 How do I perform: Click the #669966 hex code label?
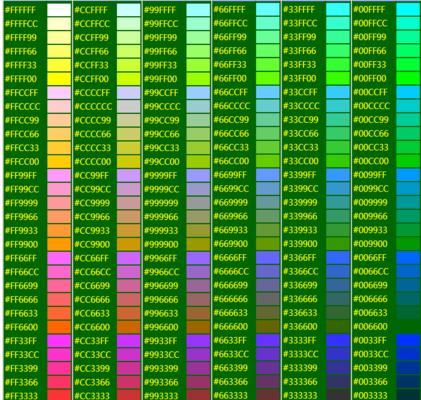tap(231, 216)
